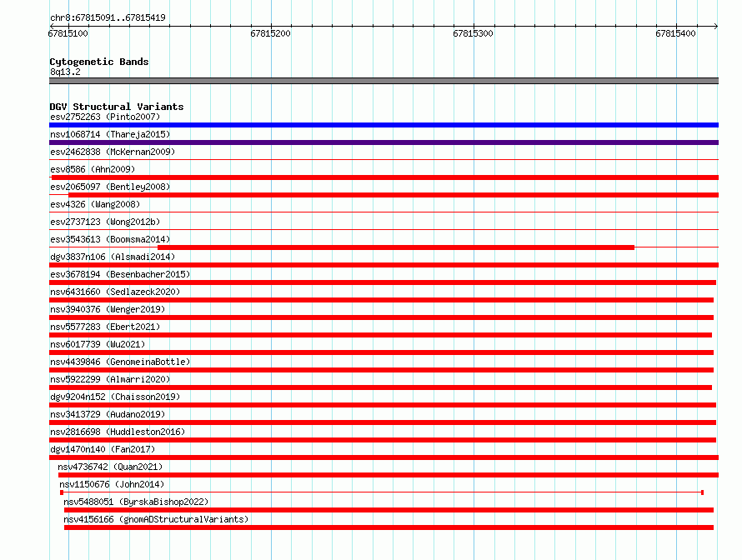Click esv3543613 (Boomsma2014) variant label
This screenshot has width=742, height=560.
tap(110, 239)
